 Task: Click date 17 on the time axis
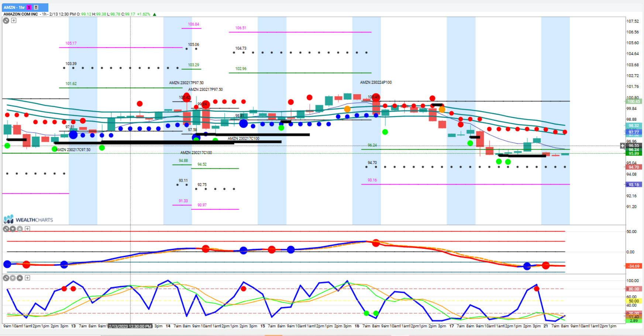(x=451, y=326)
